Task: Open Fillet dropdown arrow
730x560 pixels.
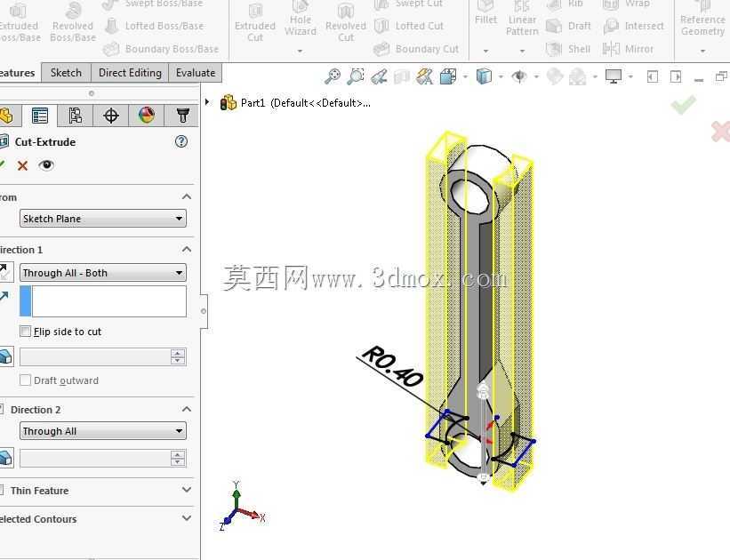Action: (485, 51)
